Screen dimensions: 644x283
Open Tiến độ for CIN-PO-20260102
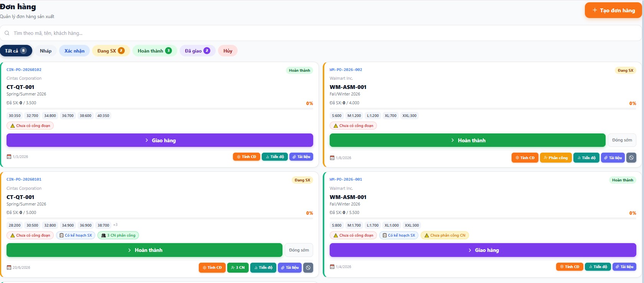coord(275,156)
